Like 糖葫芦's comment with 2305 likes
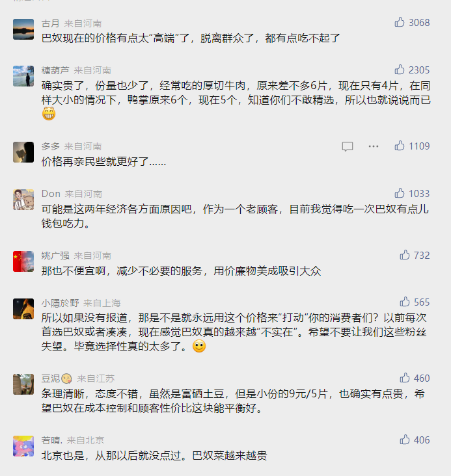Screen dimensions: 451x476 click(x=400, y=70)
